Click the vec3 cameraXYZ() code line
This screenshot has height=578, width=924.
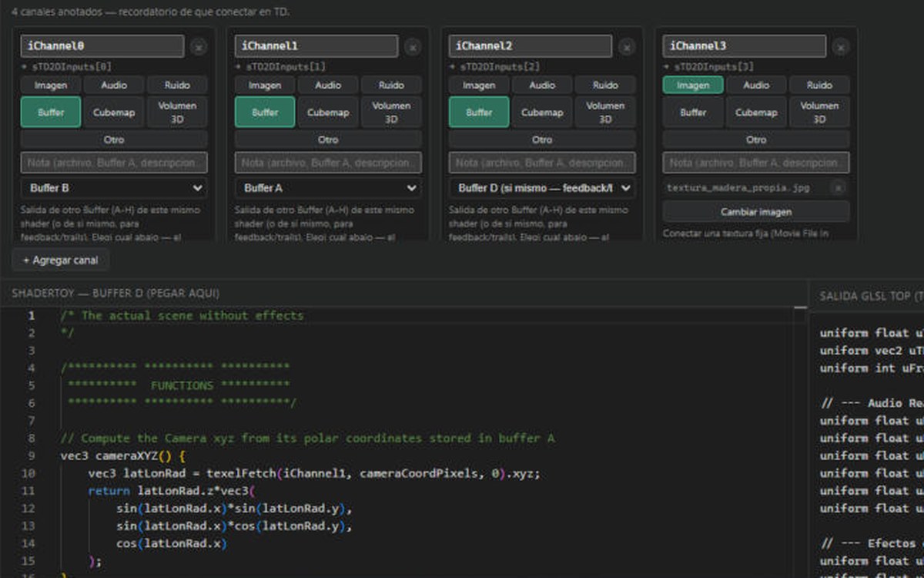coord(123,455)
